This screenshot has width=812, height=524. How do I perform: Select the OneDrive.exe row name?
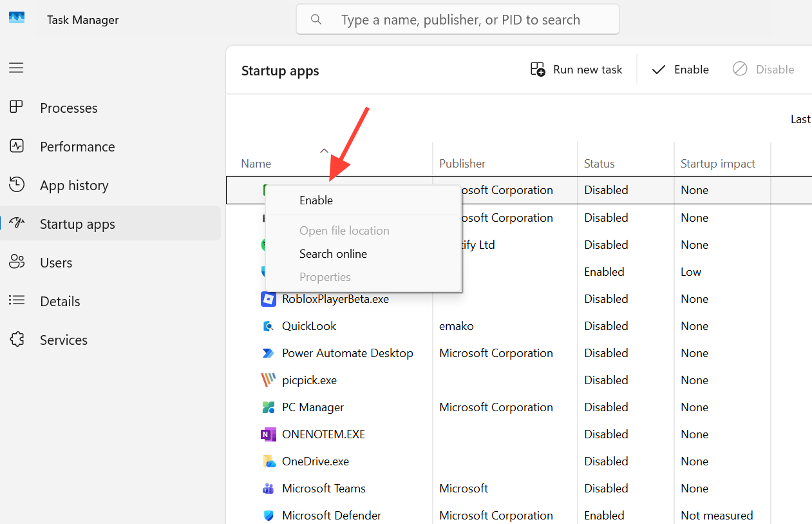[316, 461]
